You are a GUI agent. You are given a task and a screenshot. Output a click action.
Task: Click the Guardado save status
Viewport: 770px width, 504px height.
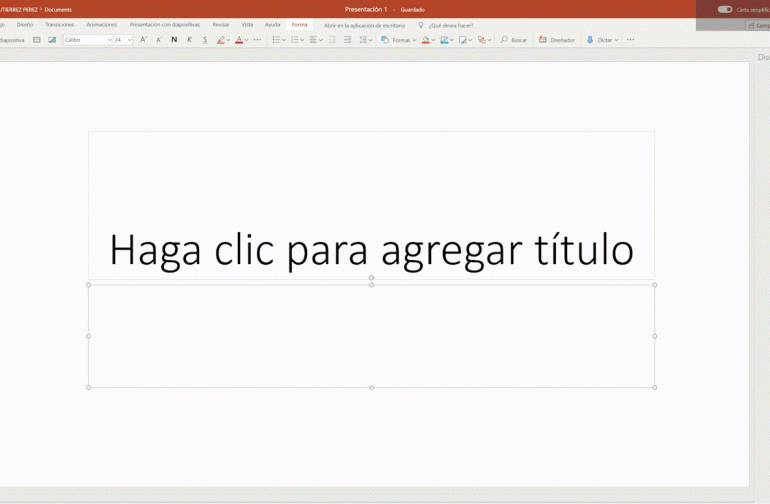(x=412, y=10)
